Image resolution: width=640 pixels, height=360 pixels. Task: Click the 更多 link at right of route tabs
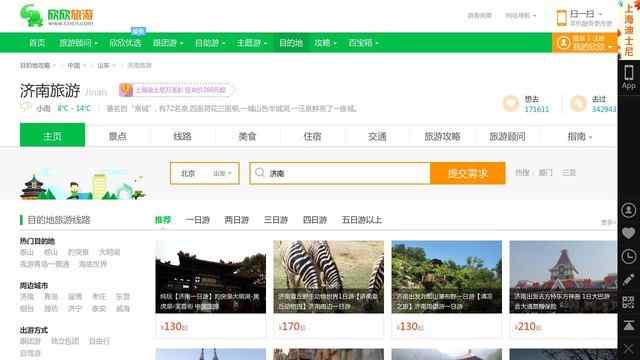point(608,222)
